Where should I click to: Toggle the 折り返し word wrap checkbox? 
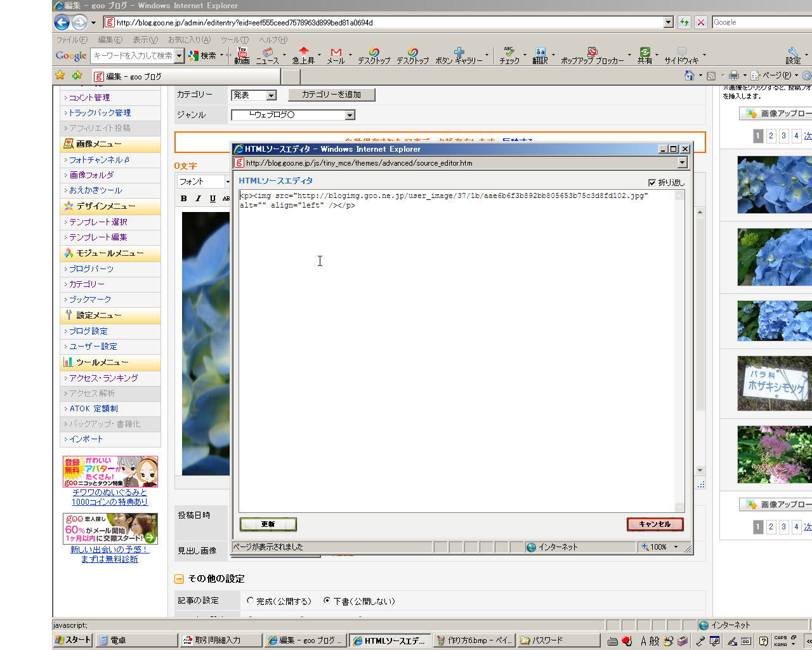[652, 183]
